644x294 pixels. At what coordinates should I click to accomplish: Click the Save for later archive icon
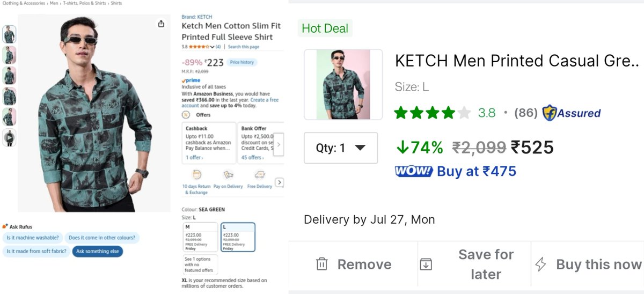[x=426, y=264]
